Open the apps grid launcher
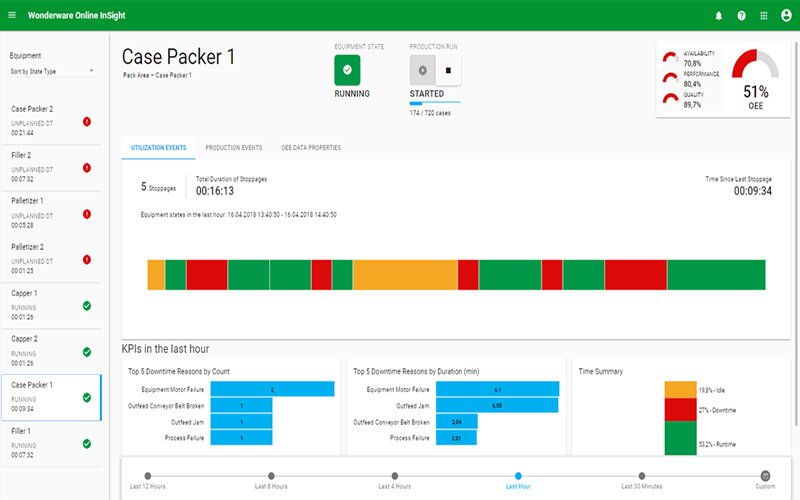 (764, 16)
